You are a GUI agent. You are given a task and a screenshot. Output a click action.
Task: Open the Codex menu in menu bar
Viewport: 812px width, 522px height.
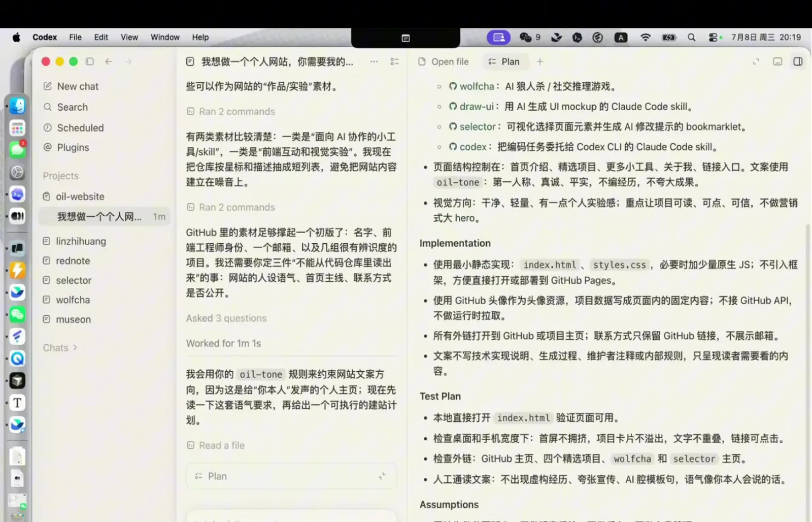(45, 37)
